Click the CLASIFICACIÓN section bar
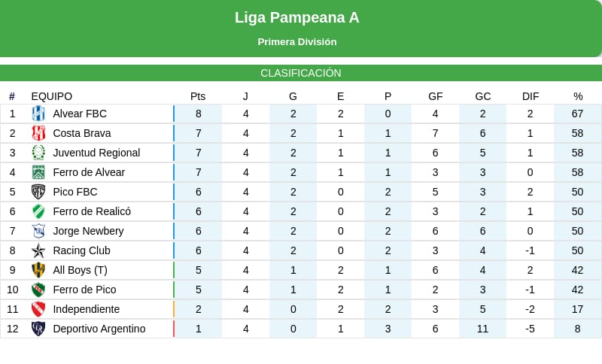 [x=301, y=73]
